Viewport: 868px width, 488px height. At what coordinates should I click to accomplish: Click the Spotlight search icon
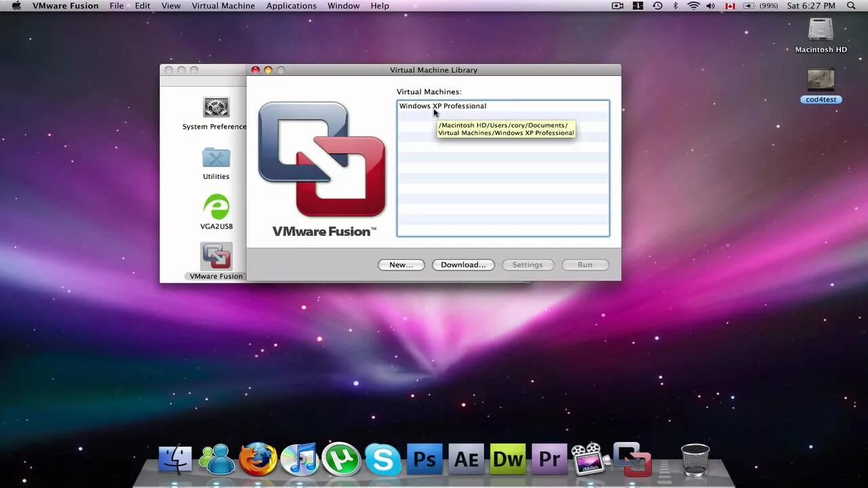click(851, 6)
